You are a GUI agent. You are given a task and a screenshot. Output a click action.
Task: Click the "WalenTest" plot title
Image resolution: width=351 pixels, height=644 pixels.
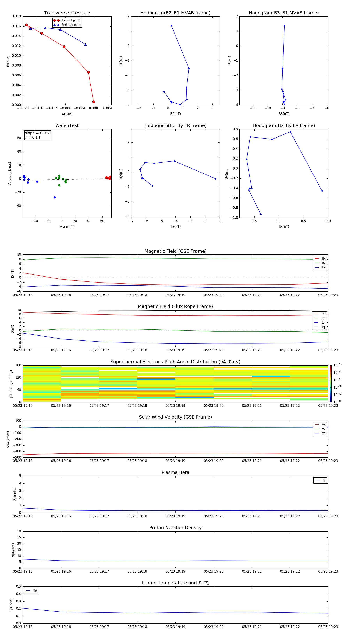pos(67,125)
